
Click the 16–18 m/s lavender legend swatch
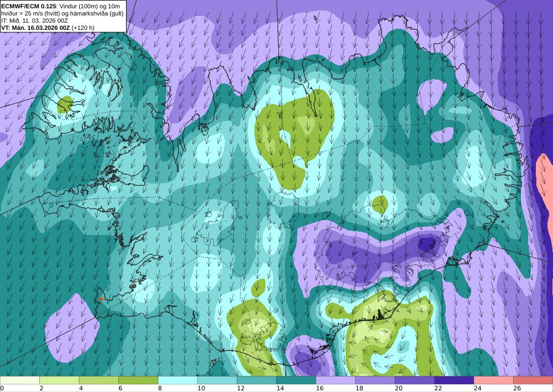pyautogui.click(x=336, y=380)
